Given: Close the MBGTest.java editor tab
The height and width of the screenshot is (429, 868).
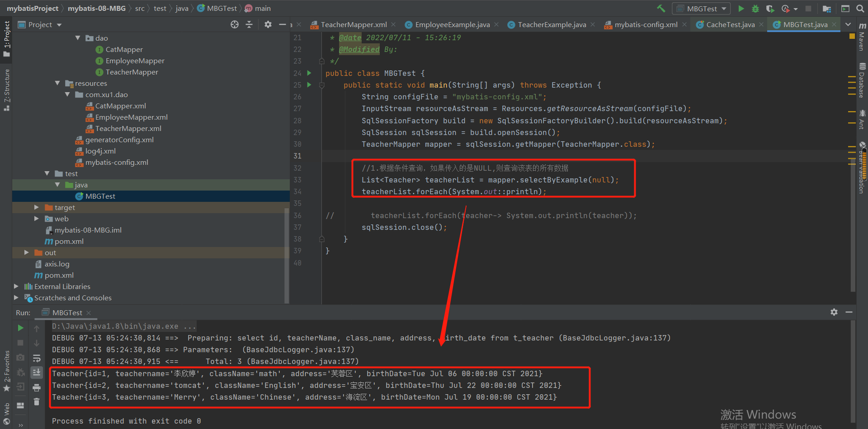Looking at the screenshot, I should point(835,24).
